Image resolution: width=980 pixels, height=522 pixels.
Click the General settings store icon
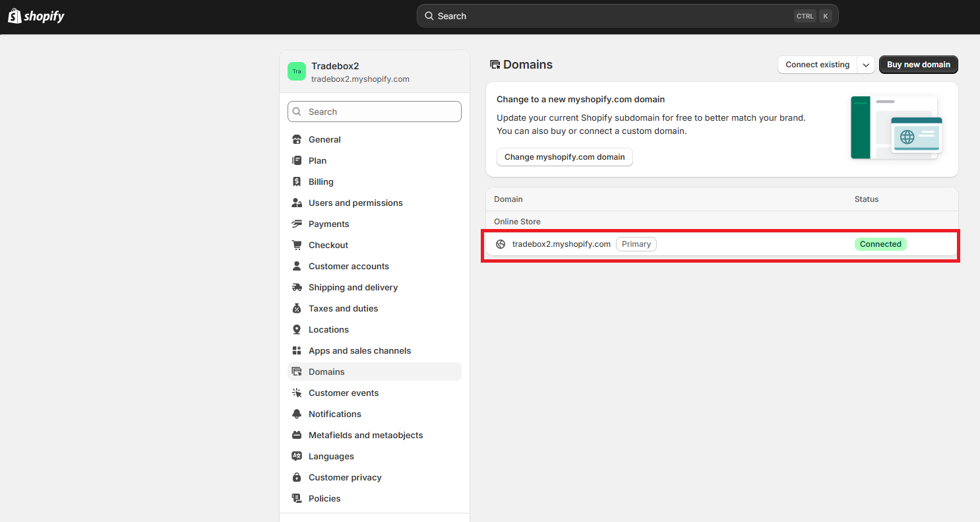(x=297, y=140)
